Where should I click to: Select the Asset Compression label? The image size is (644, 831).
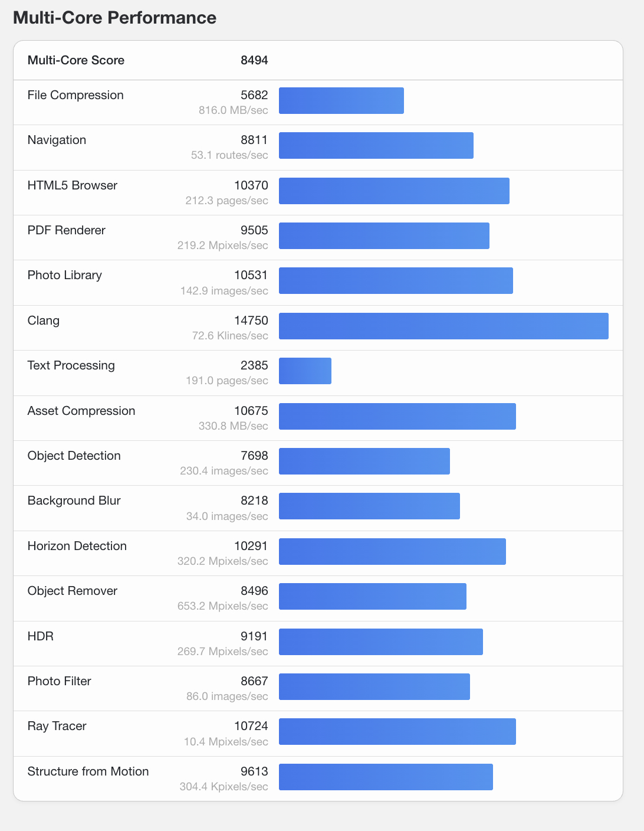pos(81,411)
